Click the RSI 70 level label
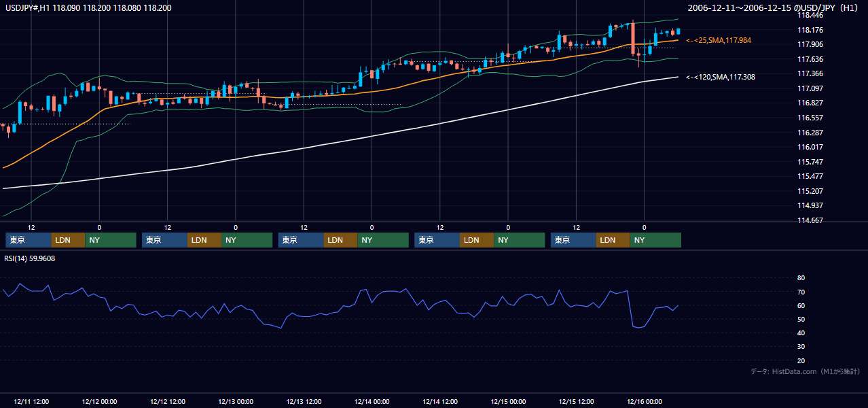The image size is (868, 408). 801,292
